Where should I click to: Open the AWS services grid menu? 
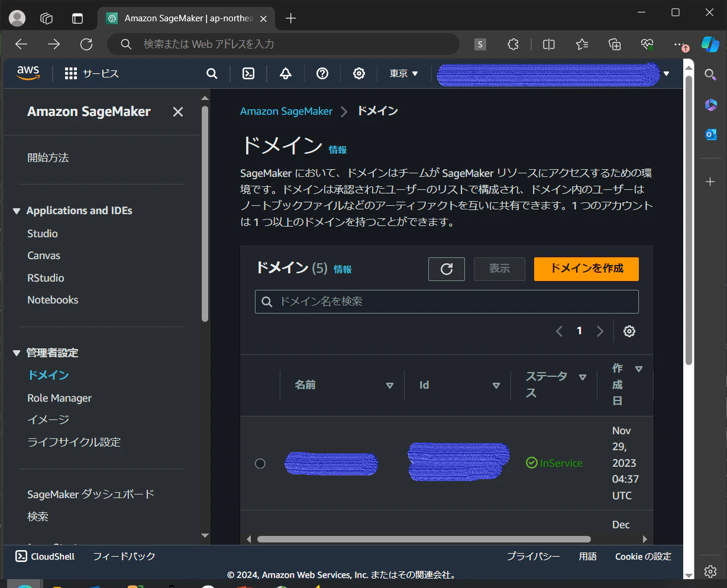[x=71, y=73]
